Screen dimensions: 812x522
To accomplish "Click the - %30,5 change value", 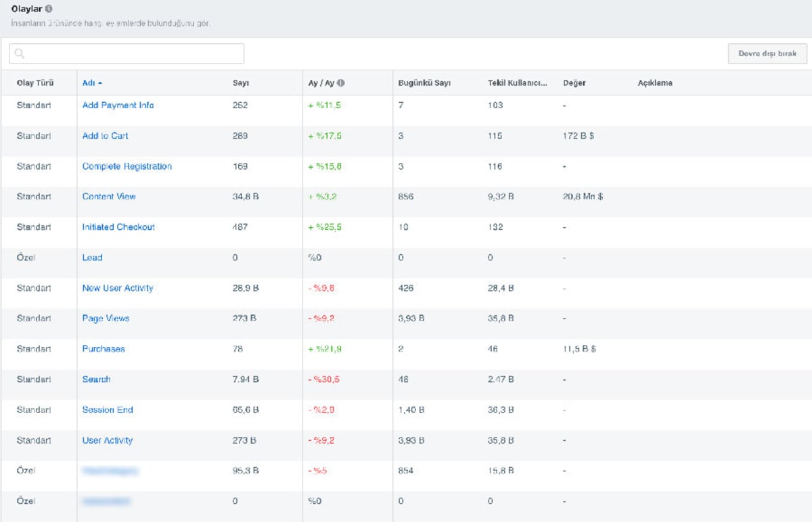I will [x=323, y=379].
